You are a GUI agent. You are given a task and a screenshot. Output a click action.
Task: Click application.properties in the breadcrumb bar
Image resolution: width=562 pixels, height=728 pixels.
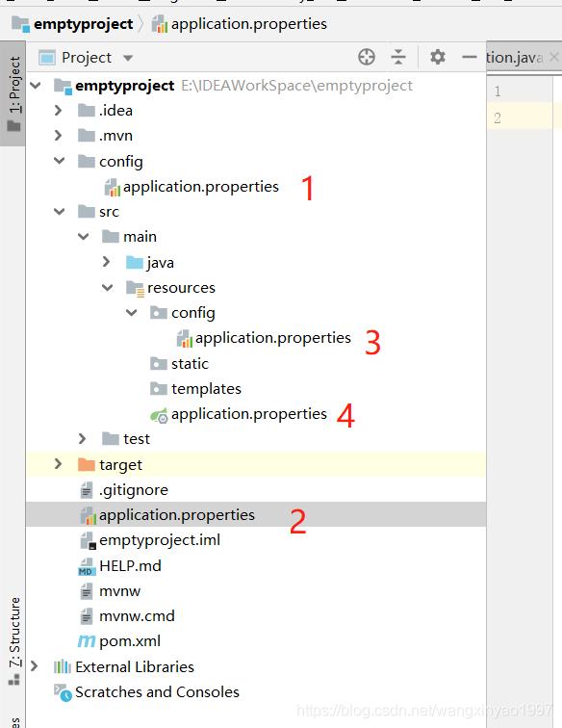click(248, 24)
